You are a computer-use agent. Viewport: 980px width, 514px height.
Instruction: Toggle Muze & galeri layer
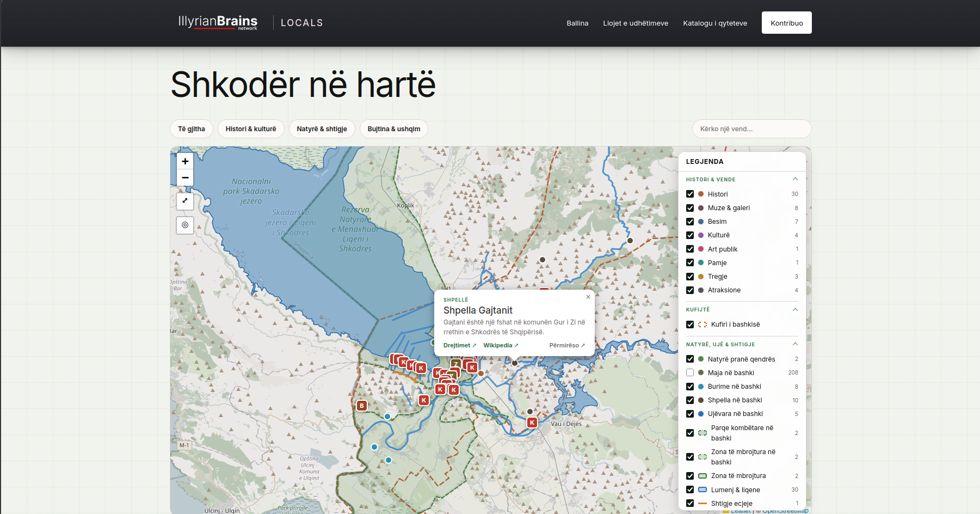point(690,208)
